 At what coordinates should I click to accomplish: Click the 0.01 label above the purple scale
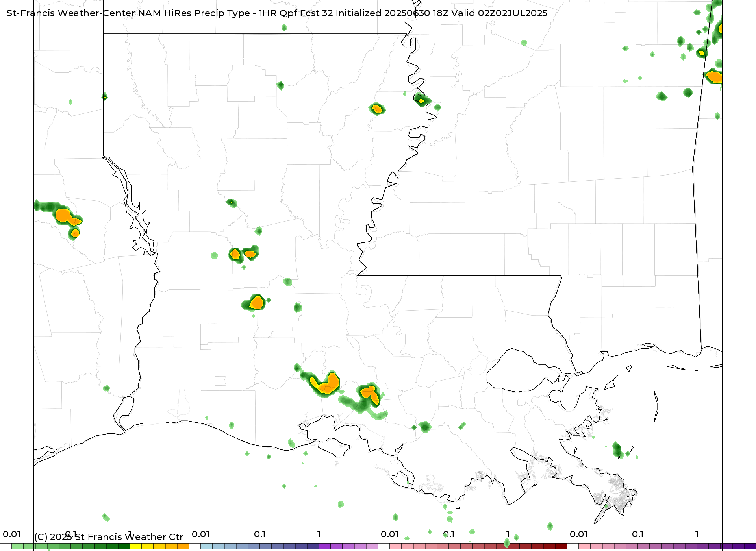tap(579, 534)
